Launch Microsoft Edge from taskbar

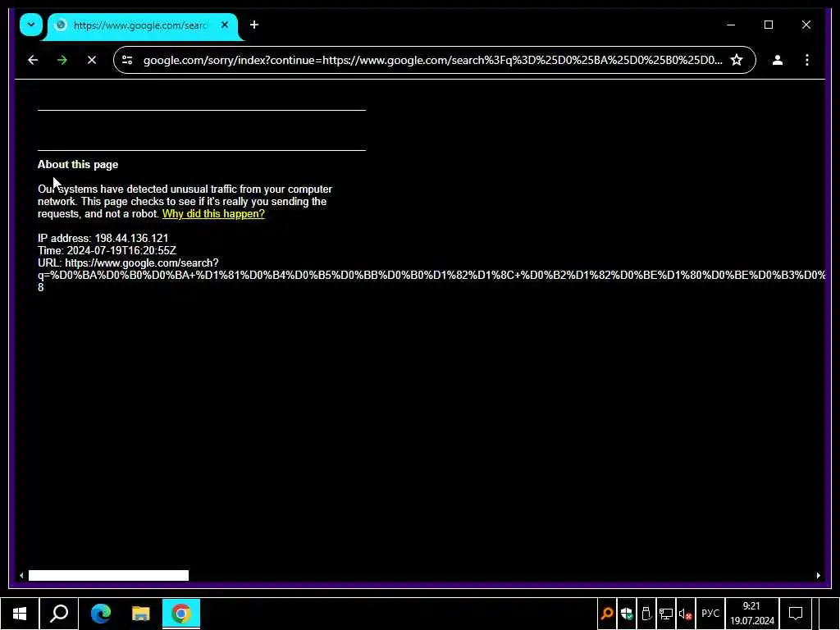click(x=100, y=614)
